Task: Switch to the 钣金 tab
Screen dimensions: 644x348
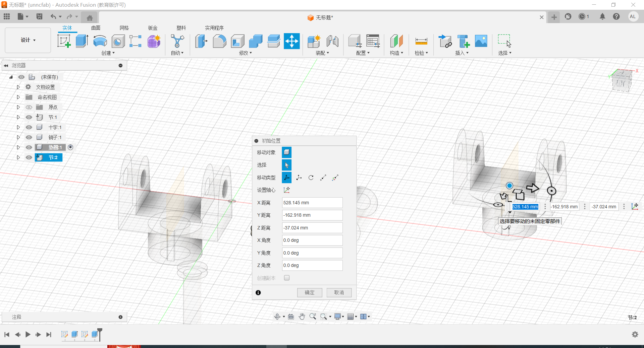Action: [153, 28]
